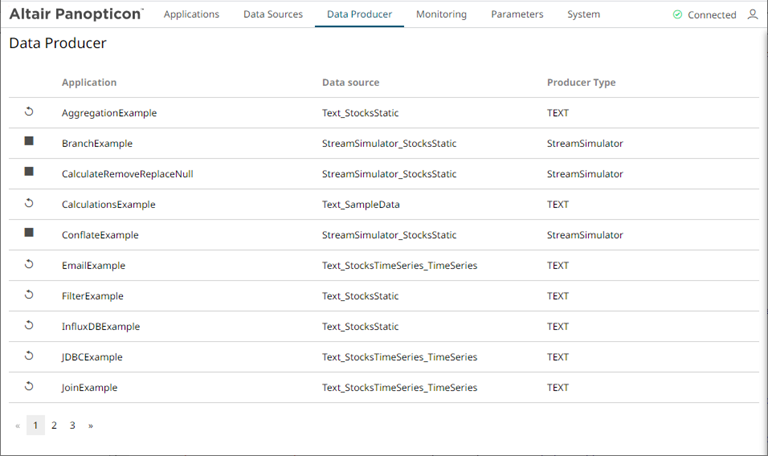Click the next page arrow
This screenshot has width=768, height=456.
click(91, 425)
